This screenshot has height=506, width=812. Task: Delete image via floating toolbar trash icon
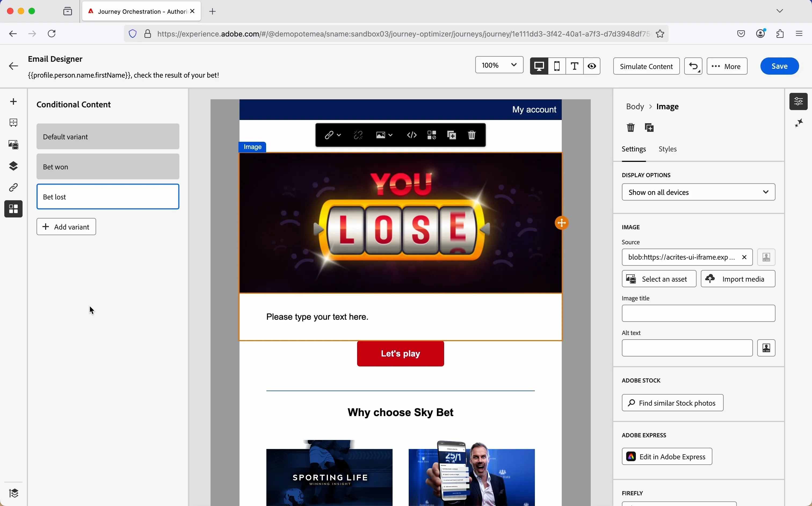pyautogui.click(x=472, y=135)
